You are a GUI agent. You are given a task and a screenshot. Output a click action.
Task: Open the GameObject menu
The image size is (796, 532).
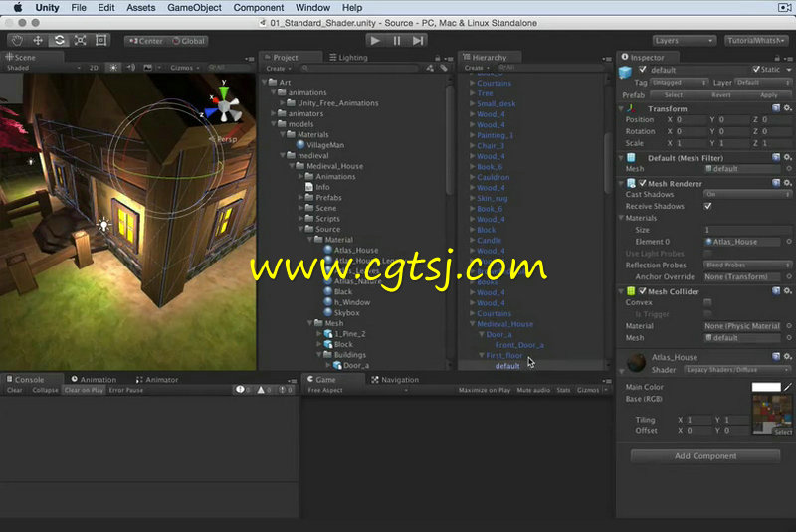(194, 8)
